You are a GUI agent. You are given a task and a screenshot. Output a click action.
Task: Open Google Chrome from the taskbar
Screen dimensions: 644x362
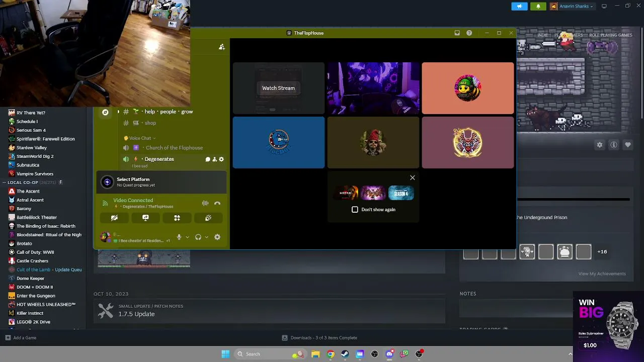pyautogui.click(x=330, y=354)
